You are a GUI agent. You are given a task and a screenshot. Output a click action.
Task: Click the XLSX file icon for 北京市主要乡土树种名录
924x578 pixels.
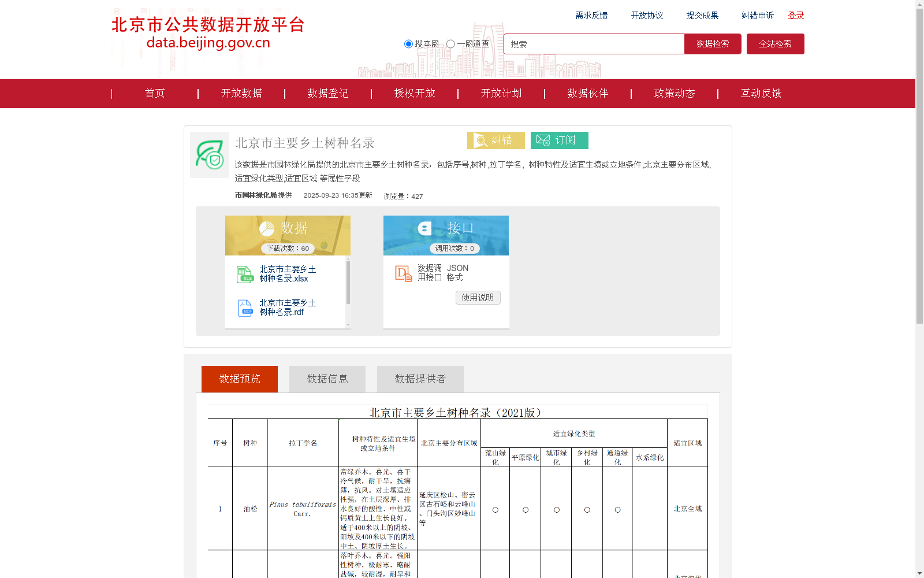click(x=245, y=274)
